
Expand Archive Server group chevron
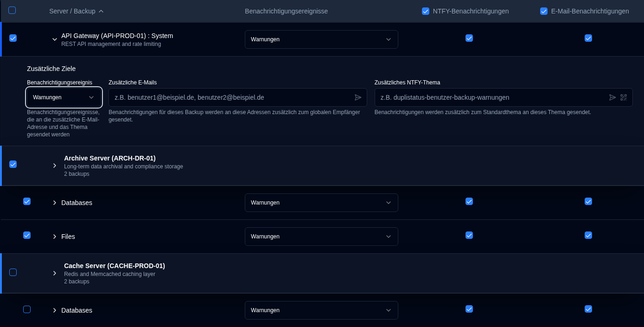tap(55, 166)
